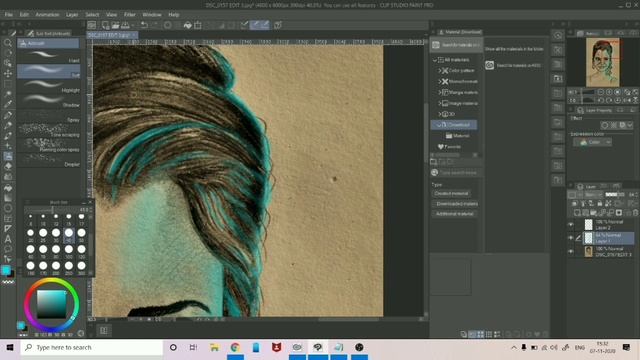Choose the Spray sub tool

point(49,116)
